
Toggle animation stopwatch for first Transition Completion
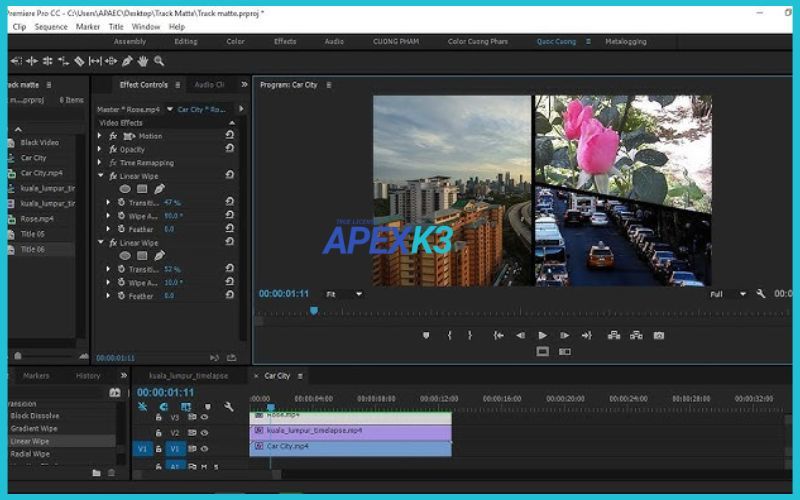[121, 202]
